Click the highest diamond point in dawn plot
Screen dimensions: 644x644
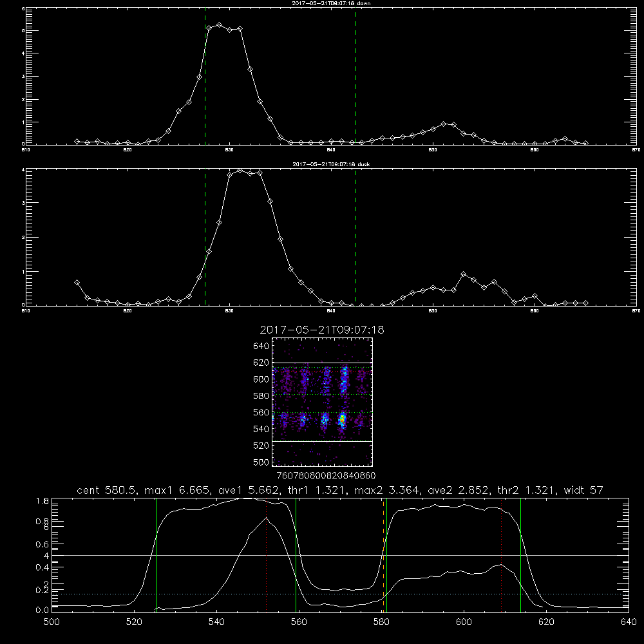(x=220, y=25)
